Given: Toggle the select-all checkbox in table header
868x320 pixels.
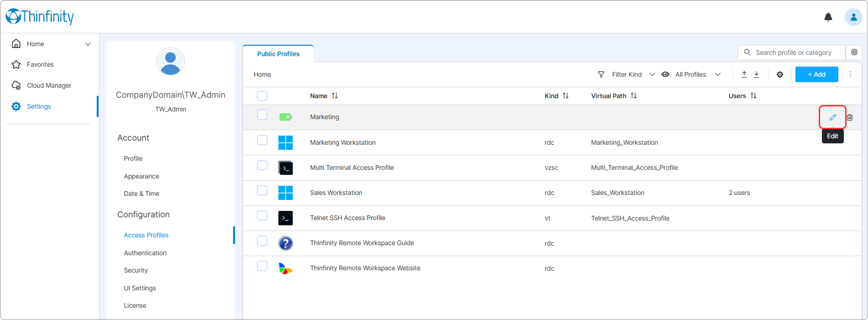Looking at the screenshot, I should pos(262,96).
